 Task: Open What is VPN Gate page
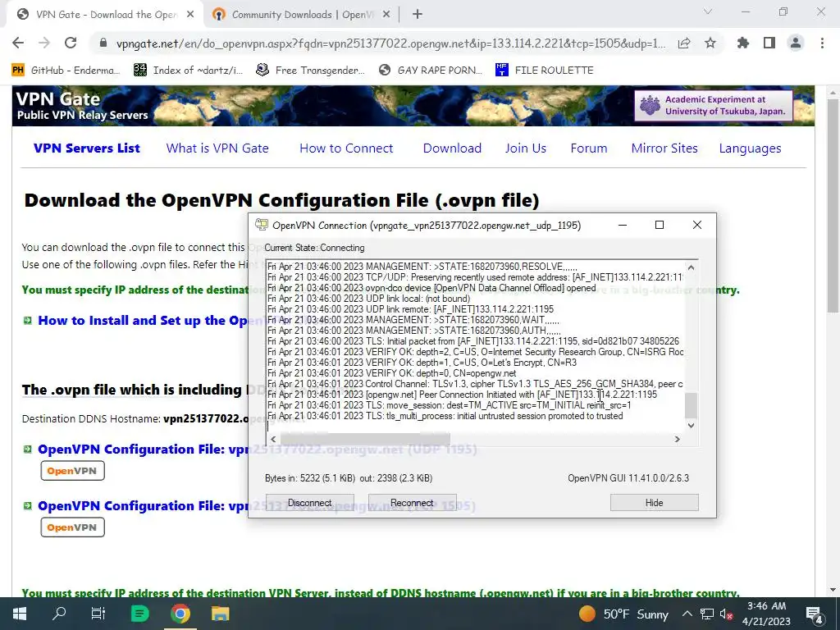[217, 148]
